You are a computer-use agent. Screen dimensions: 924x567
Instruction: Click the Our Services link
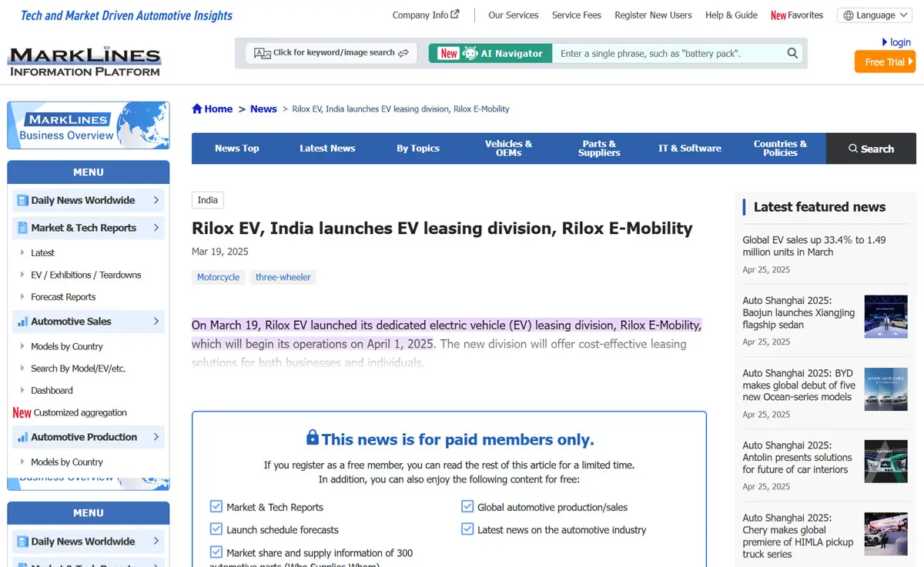pyautogui.click(x=514, y=15)
